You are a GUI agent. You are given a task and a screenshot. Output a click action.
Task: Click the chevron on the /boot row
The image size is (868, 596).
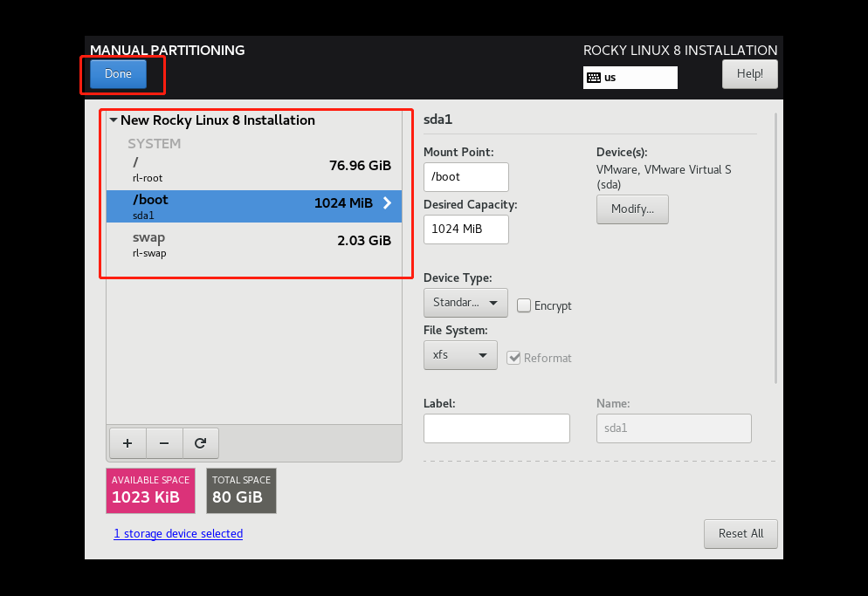(388, 203)
